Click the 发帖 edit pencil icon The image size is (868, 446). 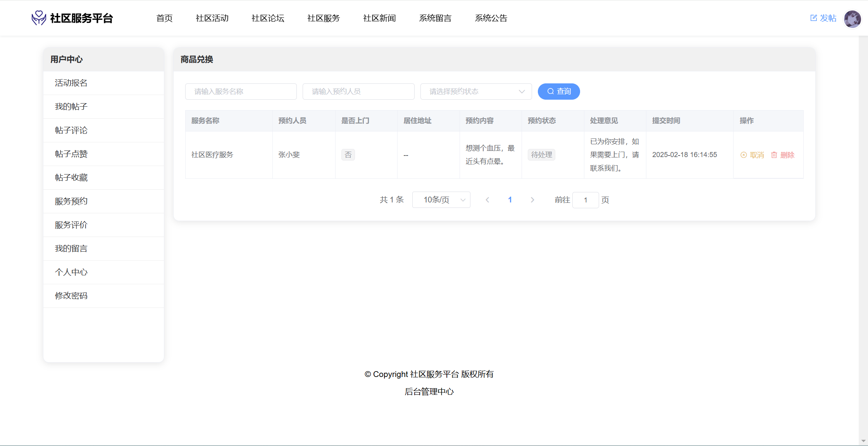813,18
